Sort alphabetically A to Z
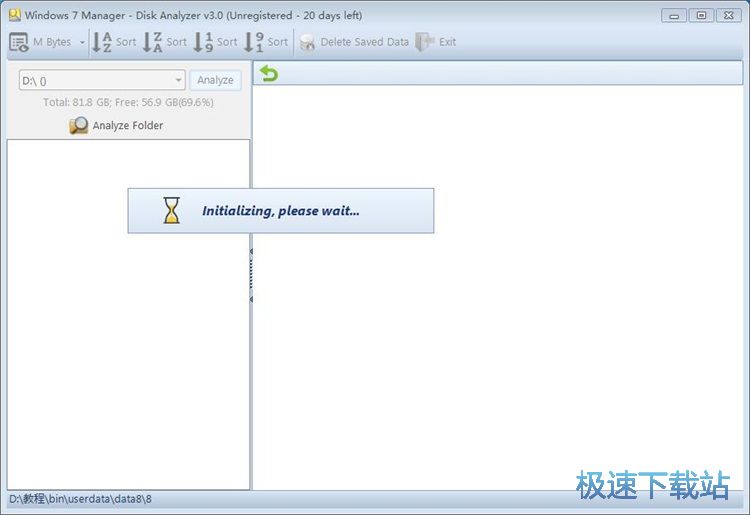The width and height of the screenshot is (750, 515). pyautogui.click(x=114, y=42)
